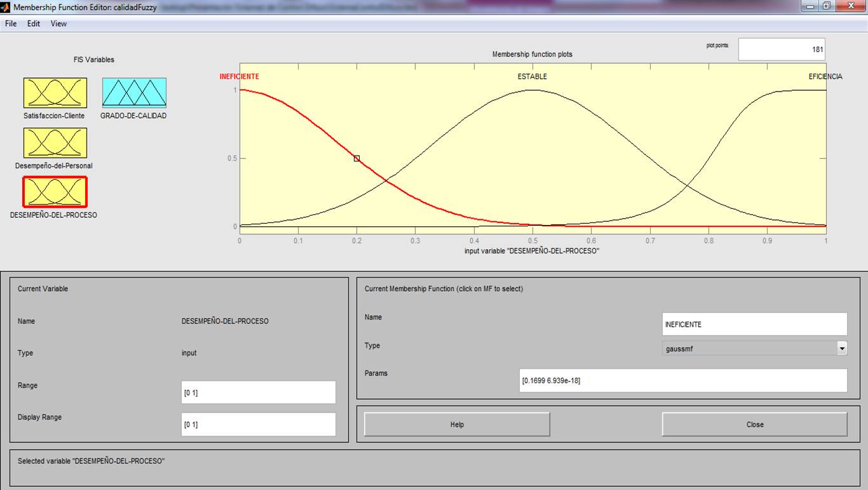This screenshot has width=868, height=490.
Task: Click the variable name value in Current Variable
Action: (225, 321)
